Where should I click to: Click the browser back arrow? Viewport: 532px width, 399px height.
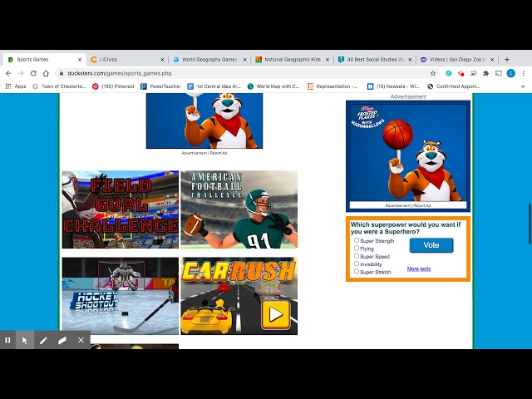[x=9, y=73]
